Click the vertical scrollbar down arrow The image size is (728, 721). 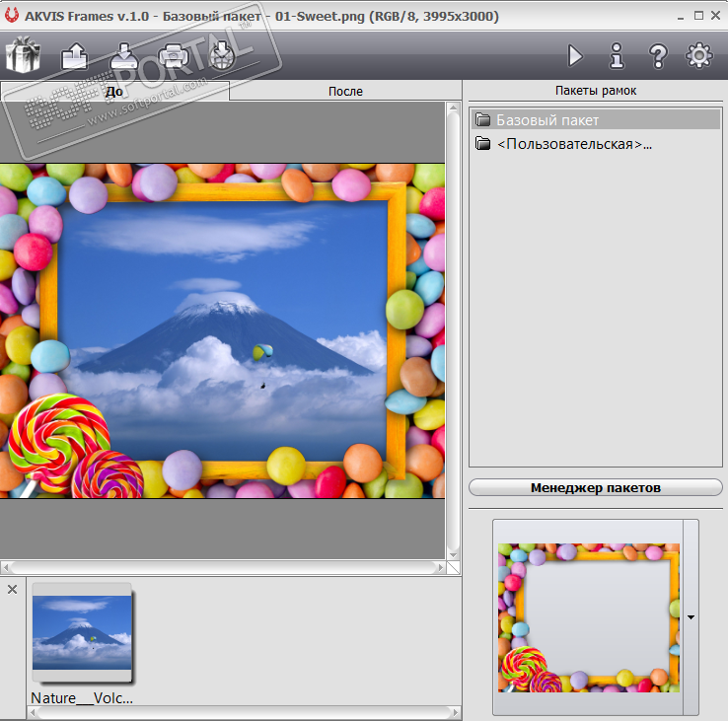(x=453, y=554)
